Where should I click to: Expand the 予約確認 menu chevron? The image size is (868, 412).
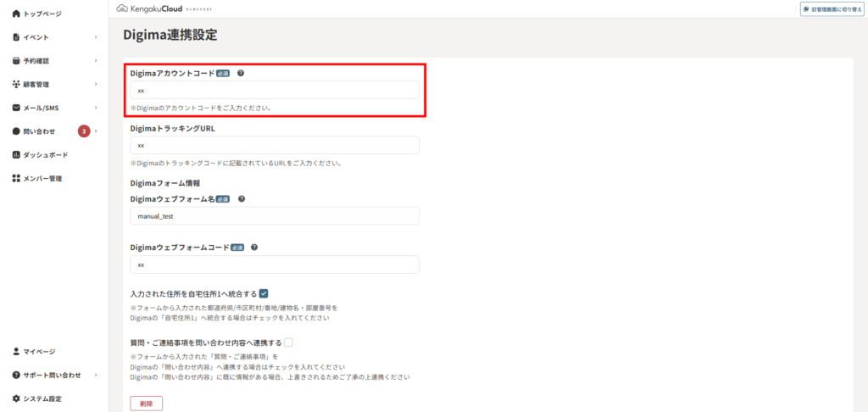(96, 61)
